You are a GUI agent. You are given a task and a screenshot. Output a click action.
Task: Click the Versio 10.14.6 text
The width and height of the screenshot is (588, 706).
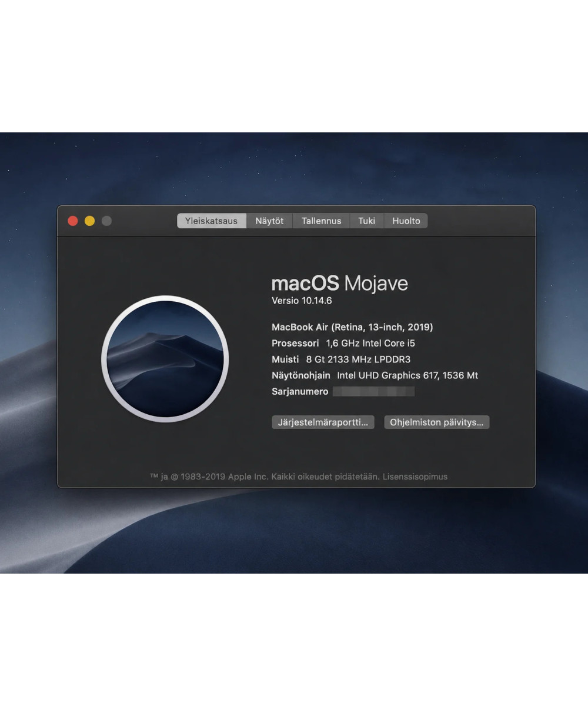tap(302, 301)
